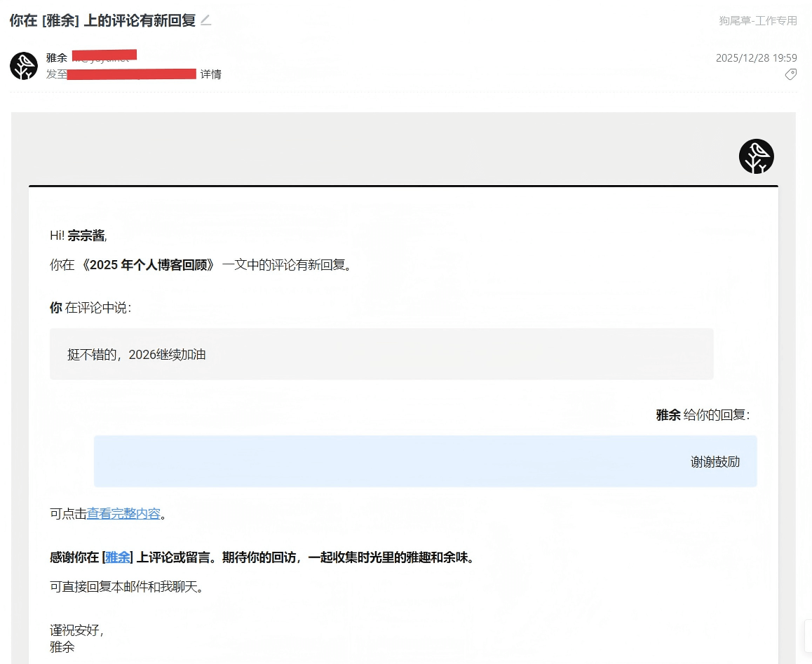Click sender name 雅余 next to the avatar
This screenshot has width=812, height=664.
click(57, 57)
